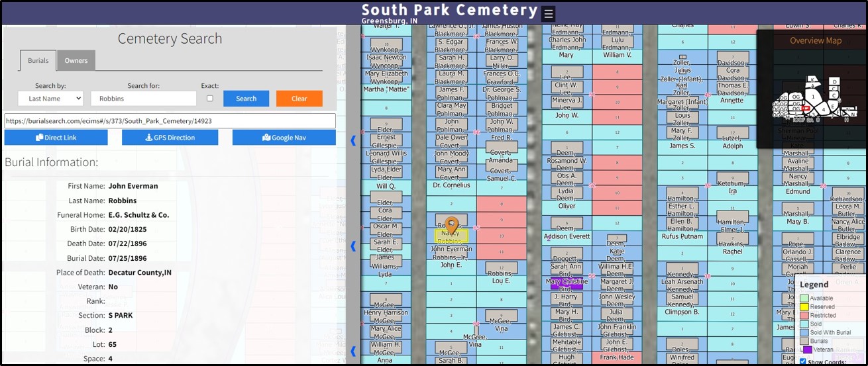Viewport: 868px width, 366px height.
Task: Click the orange Clear button
Action: [x=299, y=99]
